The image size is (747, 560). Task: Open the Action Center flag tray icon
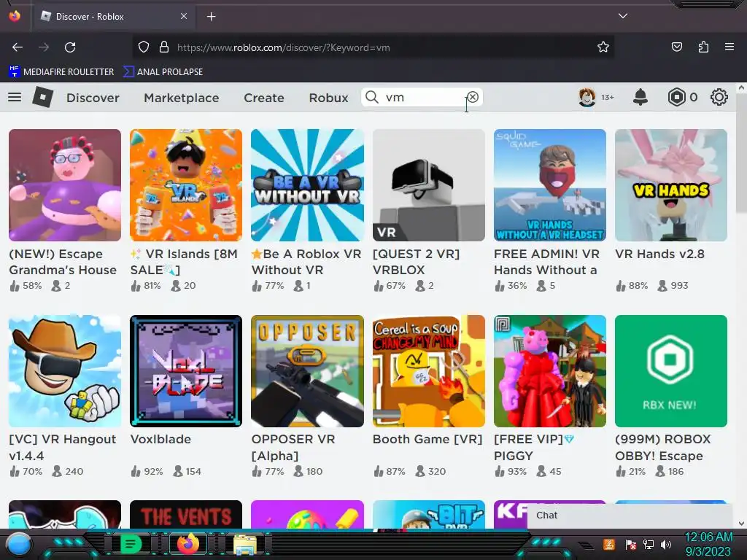(x=630, y=544)
